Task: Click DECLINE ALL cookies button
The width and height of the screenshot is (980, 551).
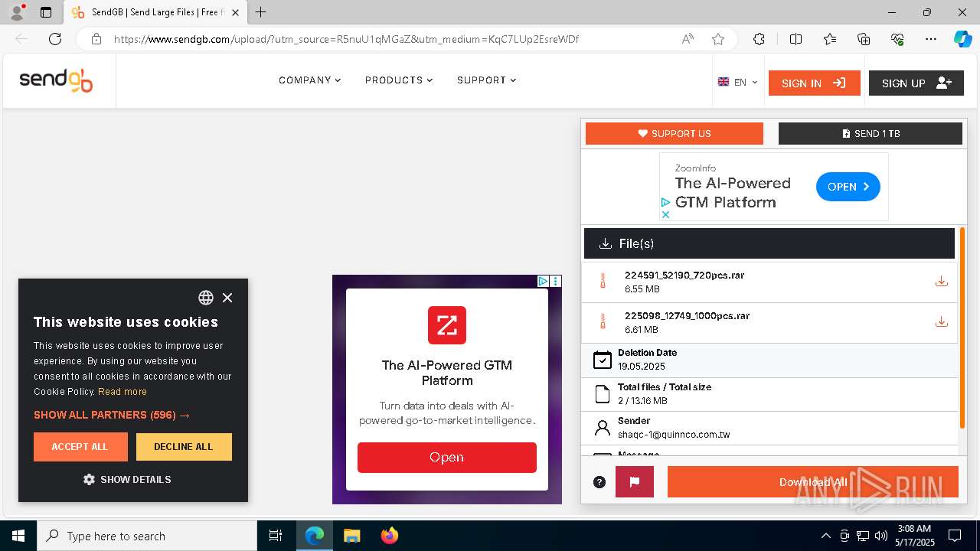Action: click(x=184, y=447)
